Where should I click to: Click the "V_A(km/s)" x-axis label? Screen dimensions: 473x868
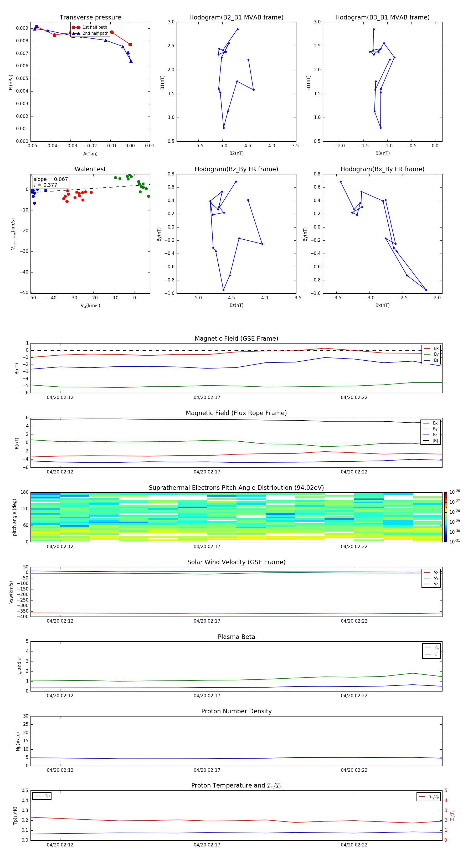90,306
